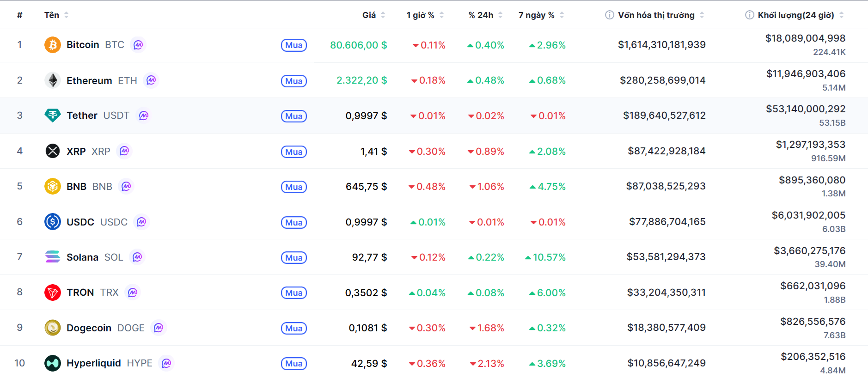Click the Hyperliquid coin logo
The height and width of the screenshot is (378, 868).
53,363
